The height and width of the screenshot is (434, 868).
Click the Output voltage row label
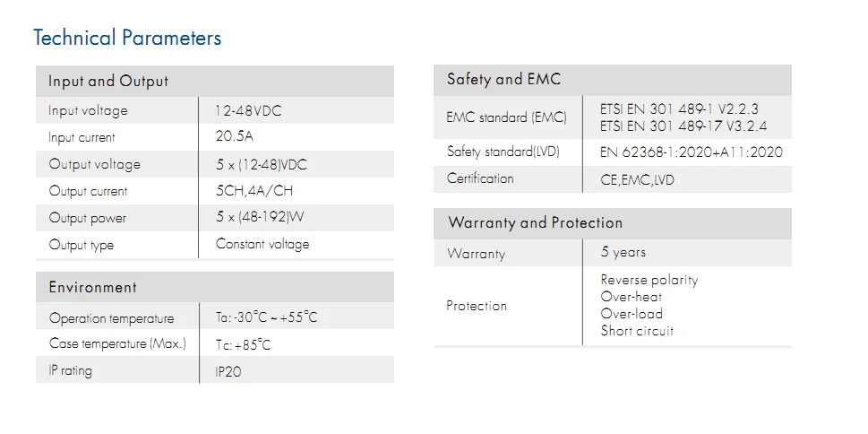coord(94,164)
